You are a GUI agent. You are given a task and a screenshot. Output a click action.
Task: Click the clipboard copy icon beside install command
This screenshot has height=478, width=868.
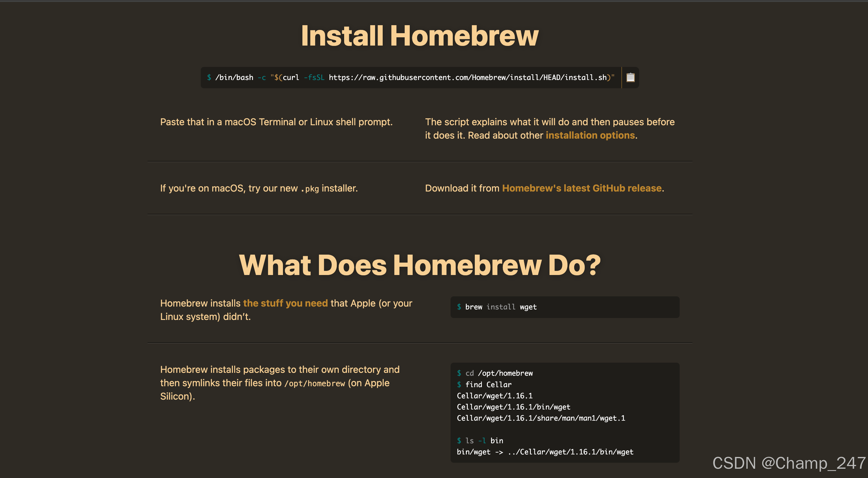click(630, 77)
